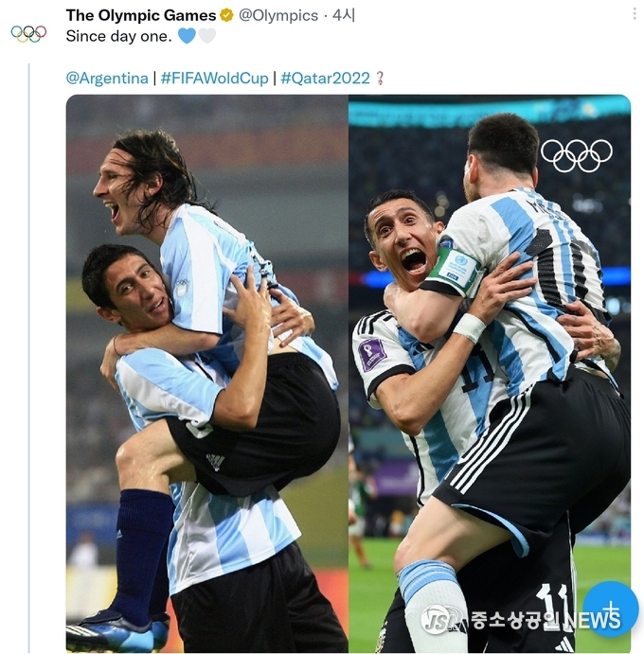Click the gold verified badge
644x654 pixels.
[x=226, y=16]
